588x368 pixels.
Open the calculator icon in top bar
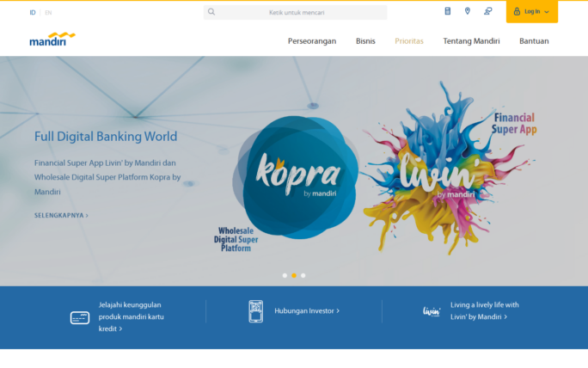(x=447, y=11)
